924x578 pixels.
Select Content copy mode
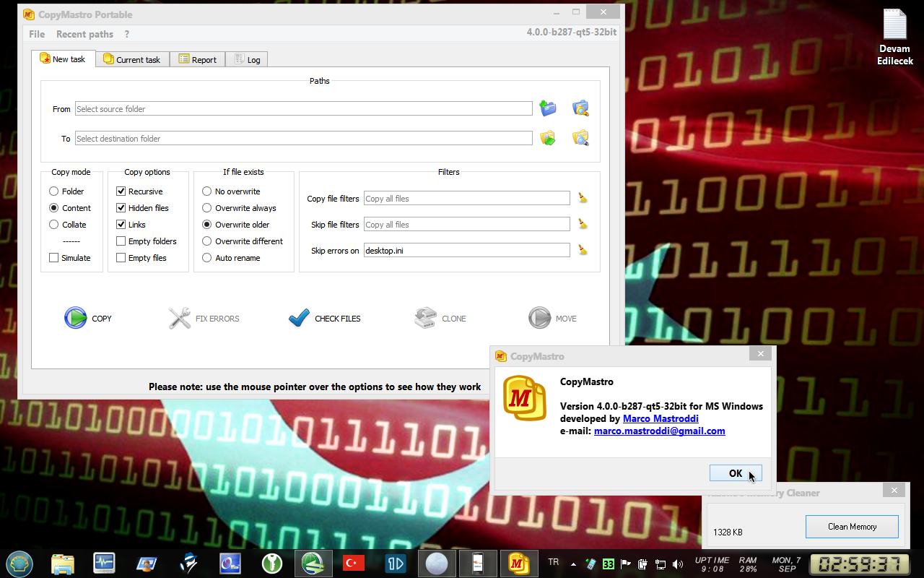point(70,208)
